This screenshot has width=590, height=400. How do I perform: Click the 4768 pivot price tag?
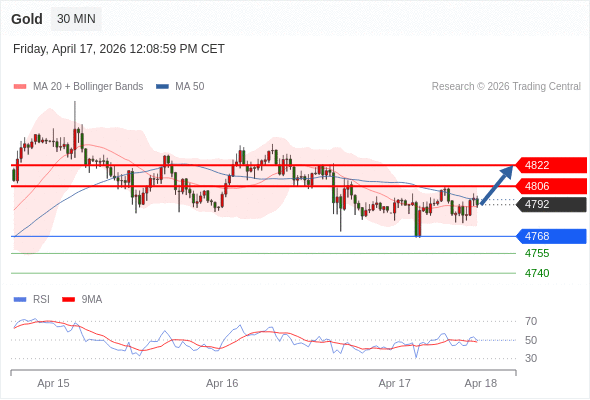551,236
